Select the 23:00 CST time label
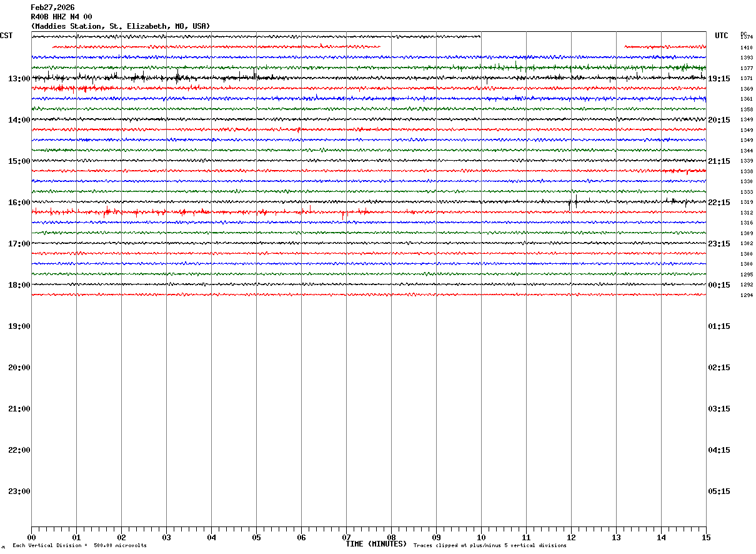The image size is (756, 554). click(19, 491)
